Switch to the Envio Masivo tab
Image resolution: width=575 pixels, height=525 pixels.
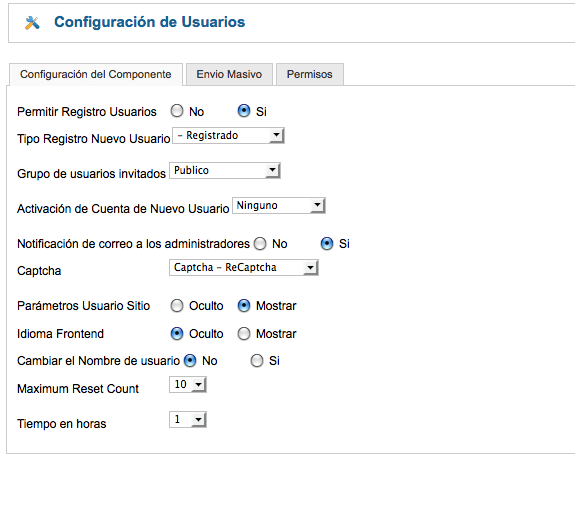[229, 74]
